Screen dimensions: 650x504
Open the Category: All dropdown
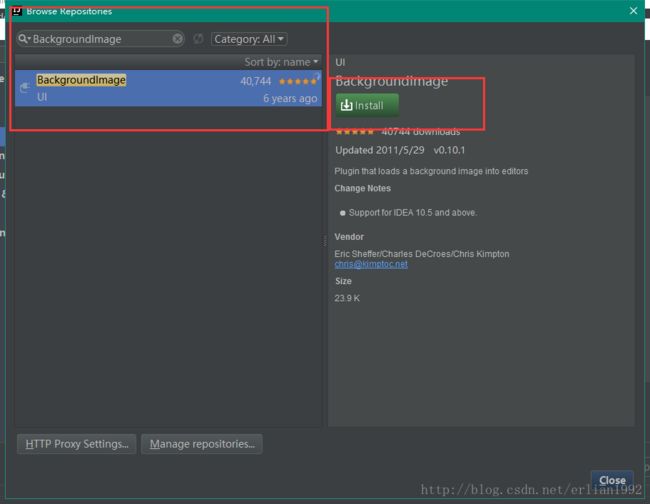tap(249, 39)
